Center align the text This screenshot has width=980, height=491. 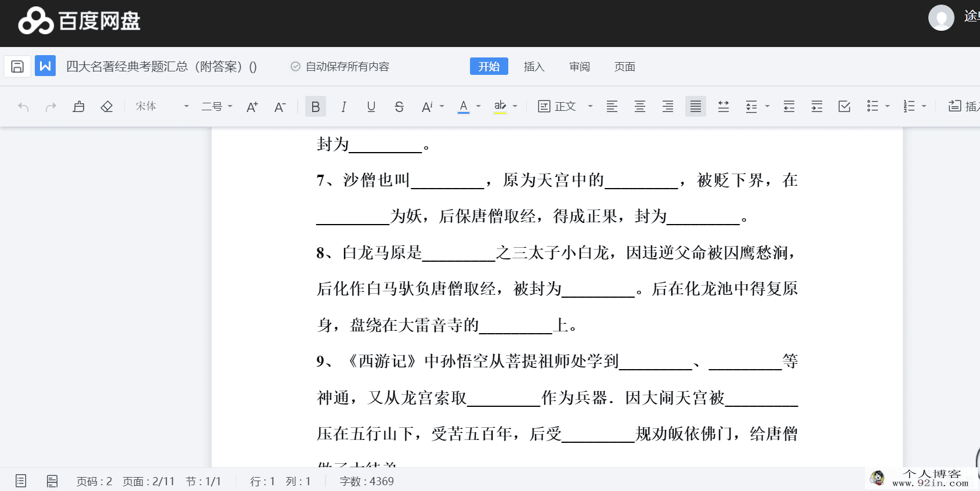[640, 107]
